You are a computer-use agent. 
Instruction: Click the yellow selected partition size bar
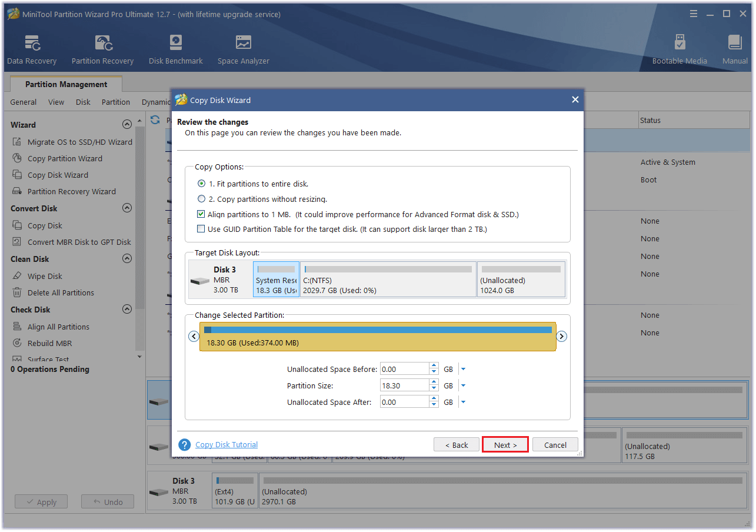tap(378, 337)
